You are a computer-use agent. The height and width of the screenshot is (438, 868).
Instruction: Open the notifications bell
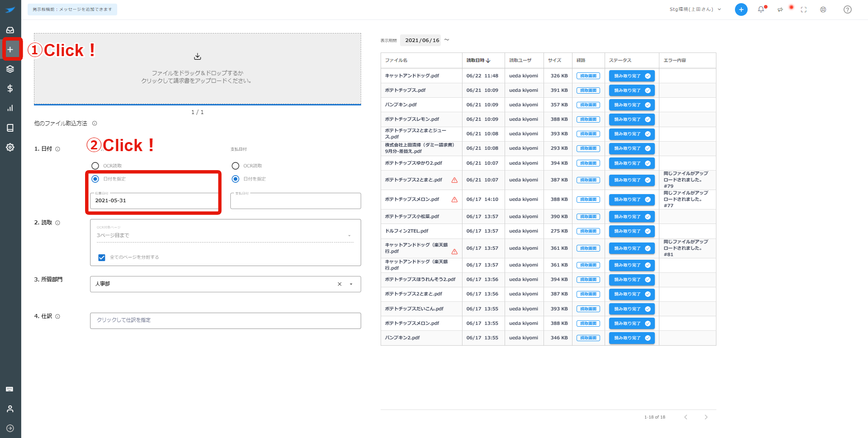761,10
